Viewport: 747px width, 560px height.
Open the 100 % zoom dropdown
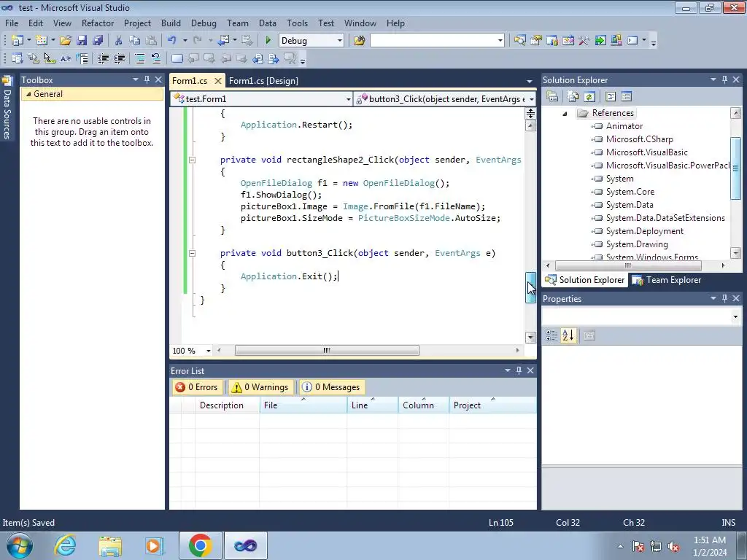pos(208,351)
